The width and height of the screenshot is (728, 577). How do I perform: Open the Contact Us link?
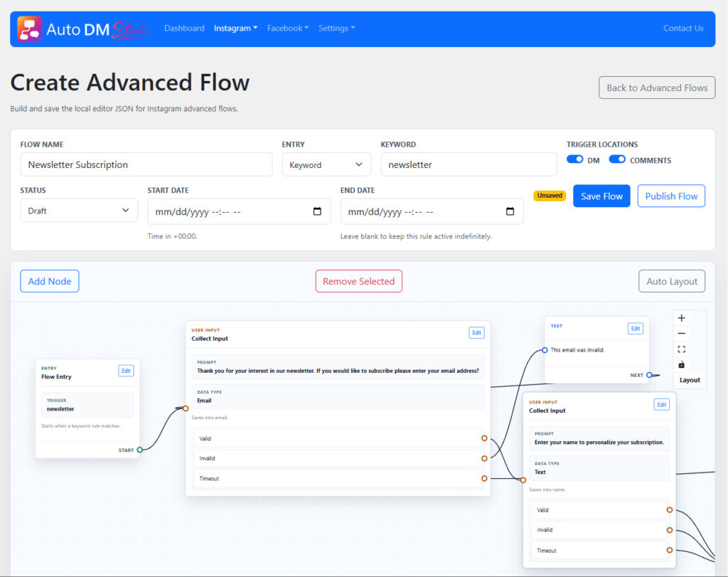(x=683, y=28)
